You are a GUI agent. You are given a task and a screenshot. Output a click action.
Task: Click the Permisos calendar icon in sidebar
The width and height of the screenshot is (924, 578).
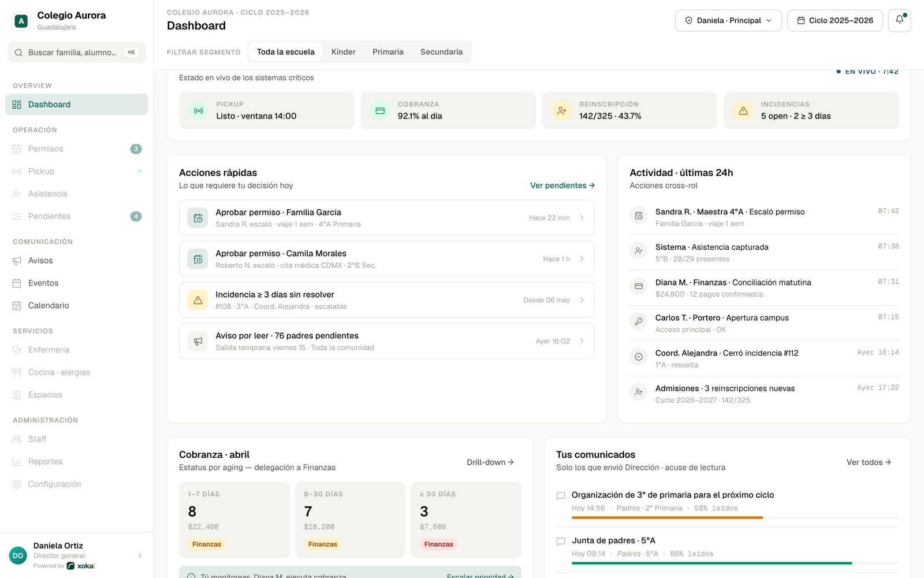(x=17, y=149)
